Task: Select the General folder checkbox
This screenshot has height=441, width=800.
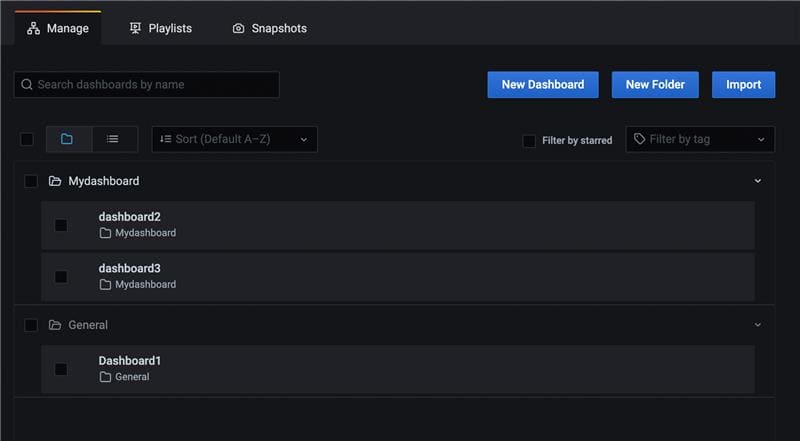Action: [x=31, y=325]
